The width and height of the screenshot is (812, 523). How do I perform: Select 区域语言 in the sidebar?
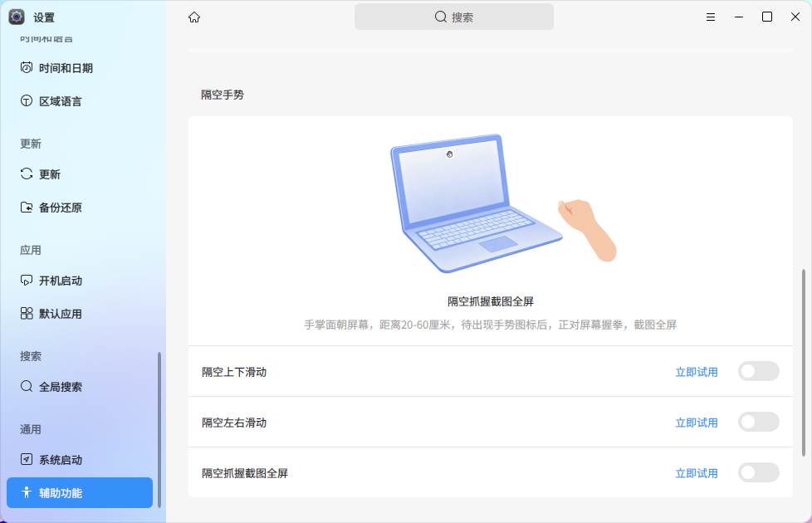(x=80, y=101)
